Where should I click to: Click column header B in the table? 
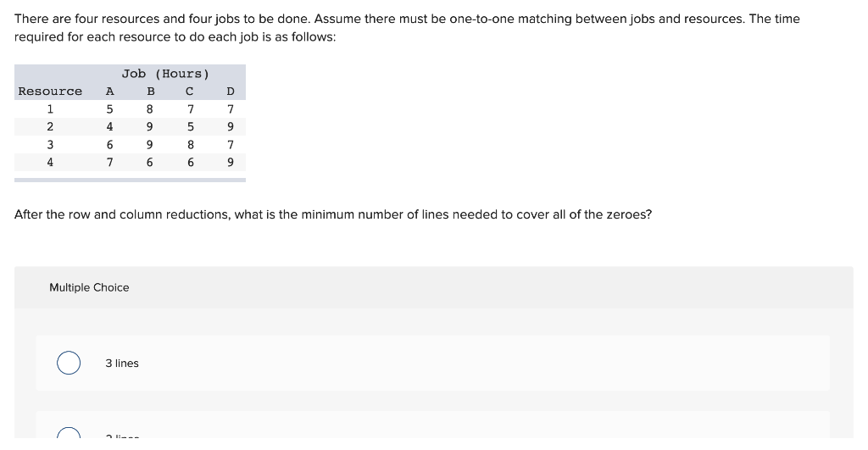point(150,92)
